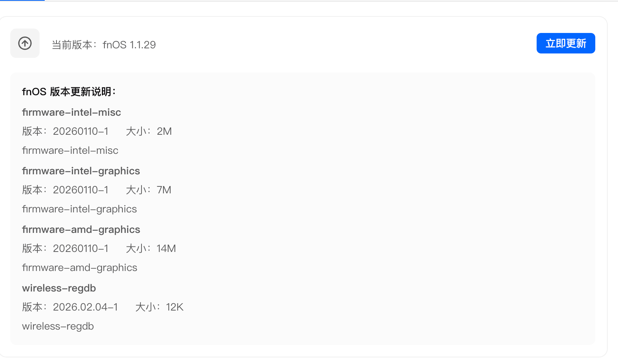Click the bold wireless-regdb package title
Viewport: 618px width, 364px height.
coord(59,288)
